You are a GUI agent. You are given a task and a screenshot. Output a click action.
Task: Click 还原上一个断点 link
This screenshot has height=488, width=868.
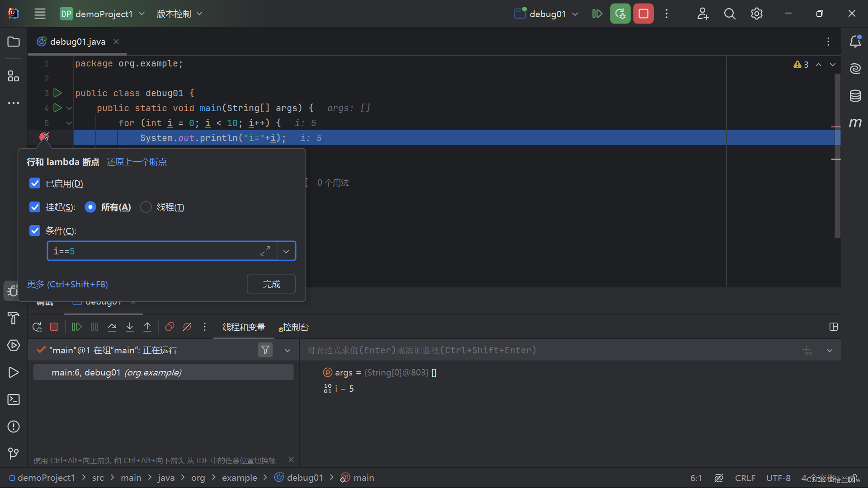[x=137, y=162]
